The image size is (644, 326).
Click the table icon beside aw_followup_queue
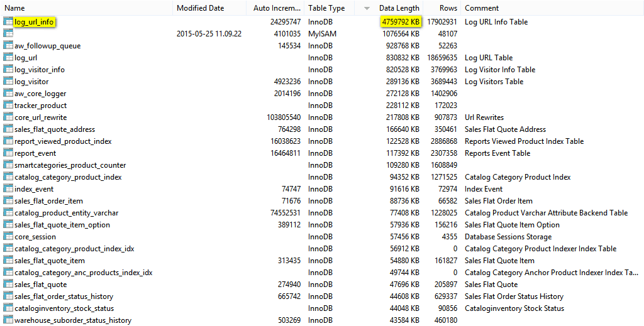point(8,45)
